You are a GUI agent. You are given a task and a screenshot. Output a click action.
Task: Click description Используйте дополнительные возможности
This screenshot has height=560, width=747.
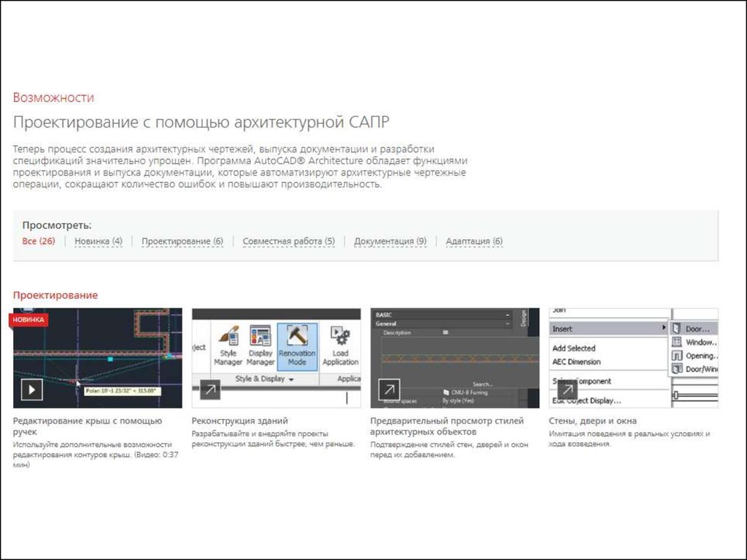point(96,454)
